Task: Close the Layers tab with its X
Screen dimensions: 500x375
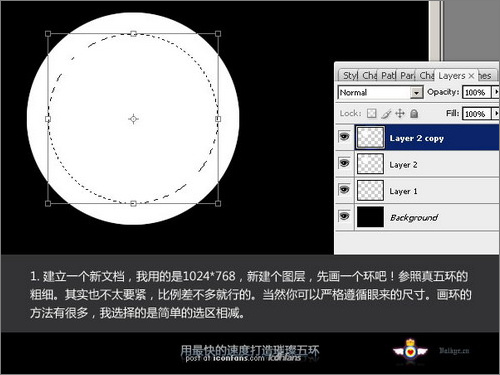Action: [471, 76]
